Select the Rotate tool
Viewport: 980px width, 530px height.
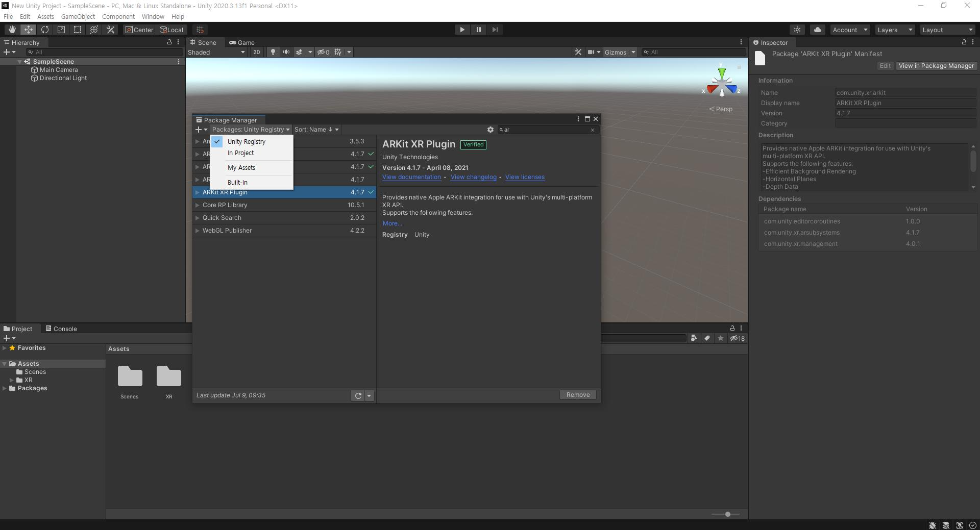coord(44,30)
